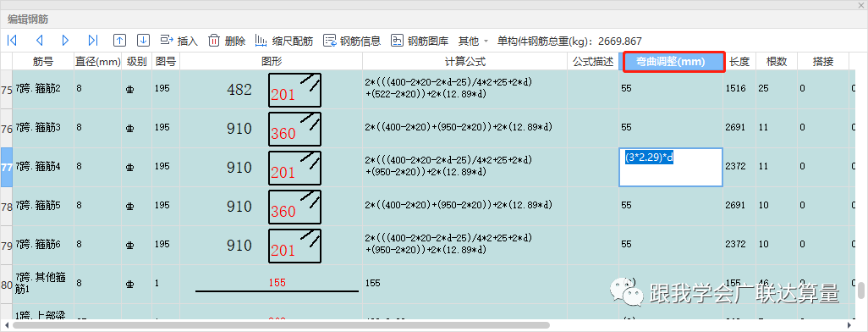Viewport: 868px width, 332px height.
Task: Click the stirrup shape in row 78
Action: pyautogui.click(x=295, y=206)
